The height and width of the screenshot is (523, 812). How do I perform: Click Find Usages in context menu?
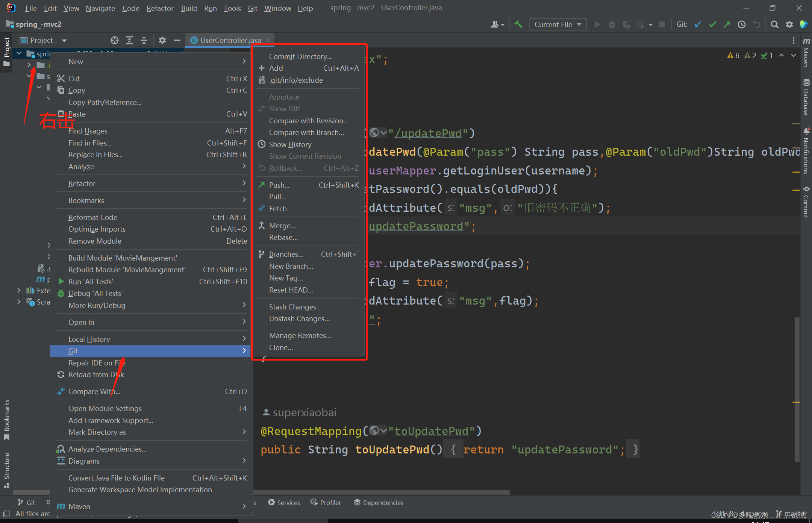point(151,131)
